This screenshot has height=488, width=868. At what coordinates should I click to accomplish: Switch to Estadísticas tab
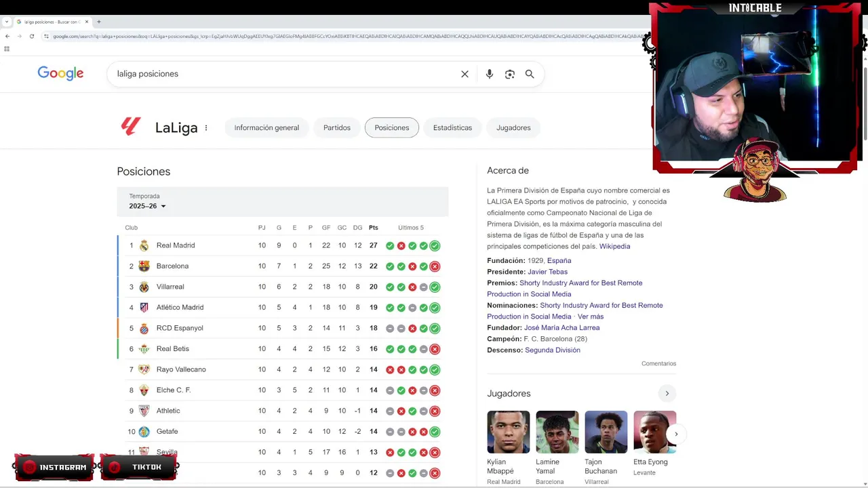[452, 127]
